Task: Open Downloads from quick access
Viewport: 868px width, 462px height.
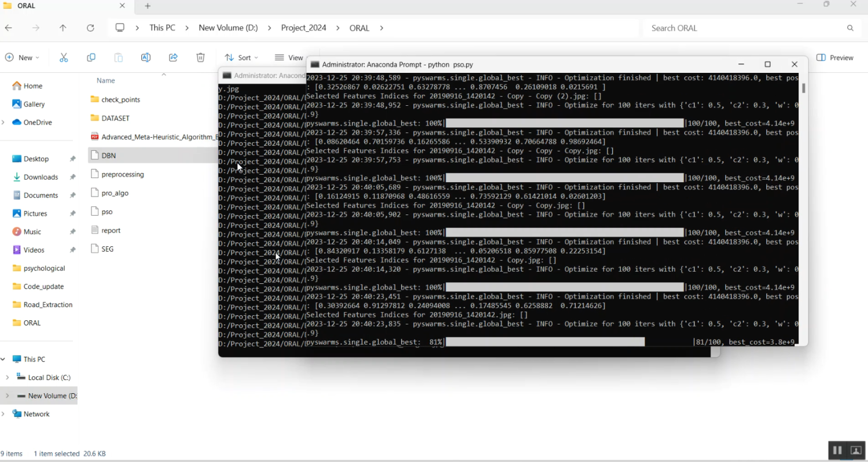Action: tap(41, 177)
